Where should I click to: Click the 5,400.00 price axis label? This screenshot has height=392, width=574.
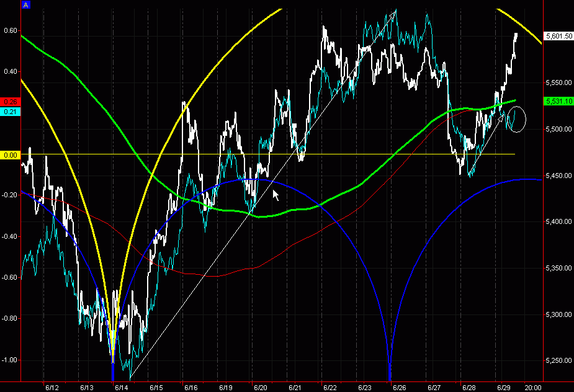(x=558, y=221)
